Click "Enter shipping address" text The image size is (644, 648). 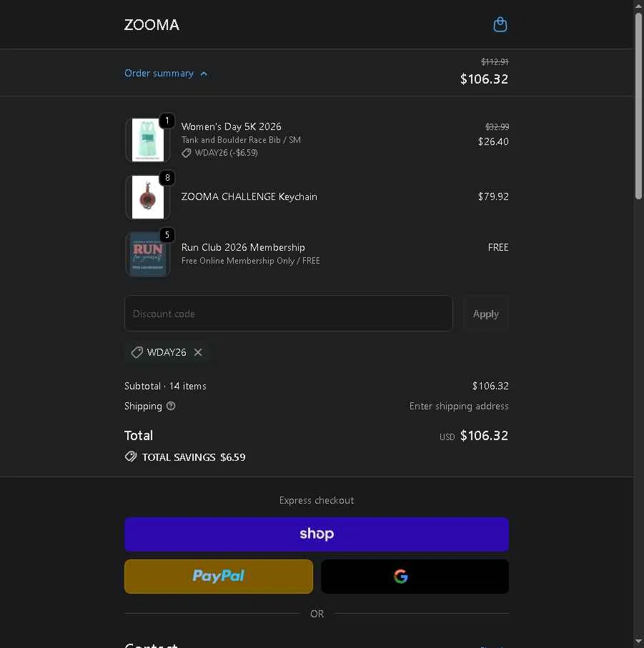click(459, 406)
